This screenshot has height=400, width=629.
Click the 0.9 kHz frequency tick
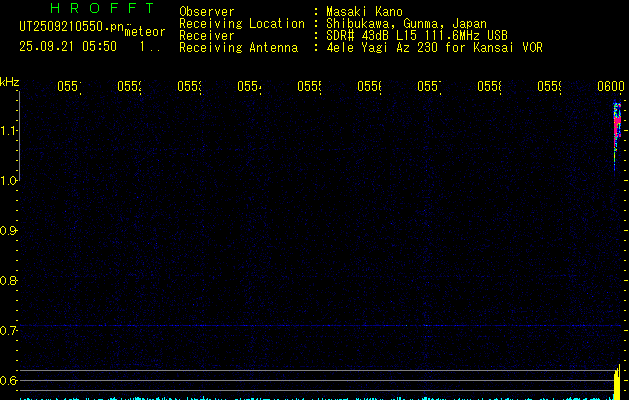(x=9, y=230)
